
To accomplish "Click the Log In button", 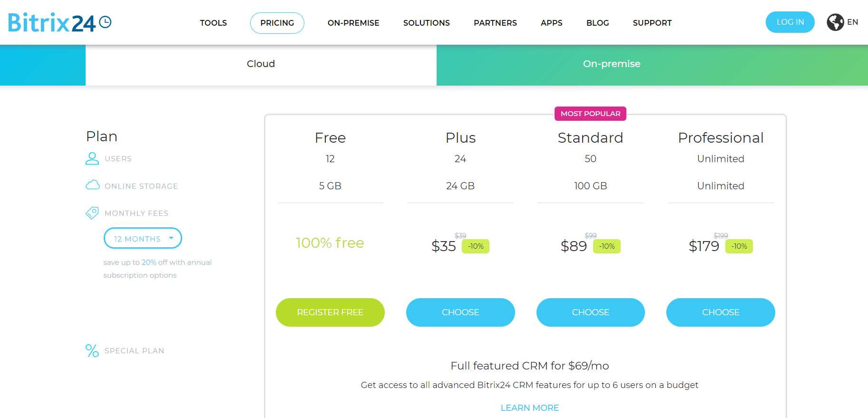I will pyautogui.click(x=790, y=22).
